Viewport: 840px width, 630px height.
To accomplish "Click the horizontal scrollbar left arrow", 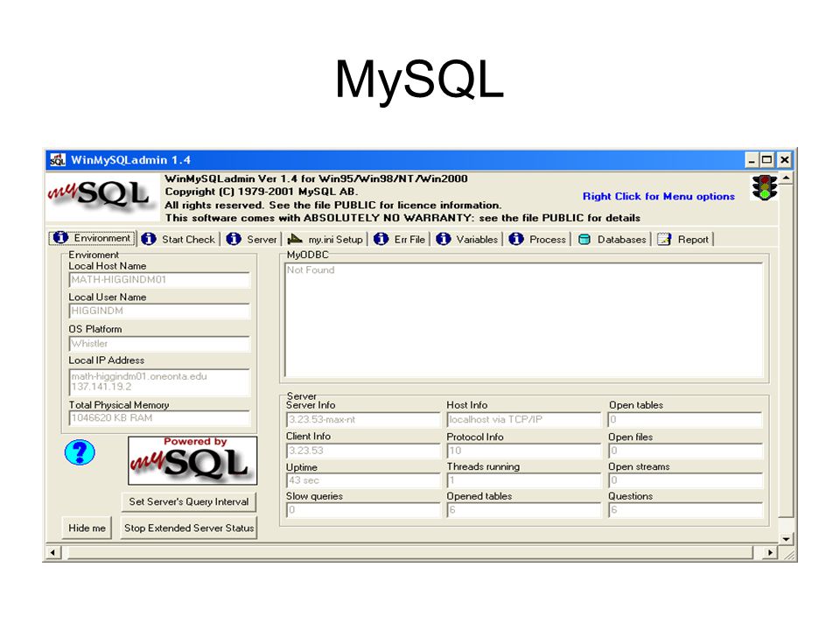I will click(x=52, y=552).
